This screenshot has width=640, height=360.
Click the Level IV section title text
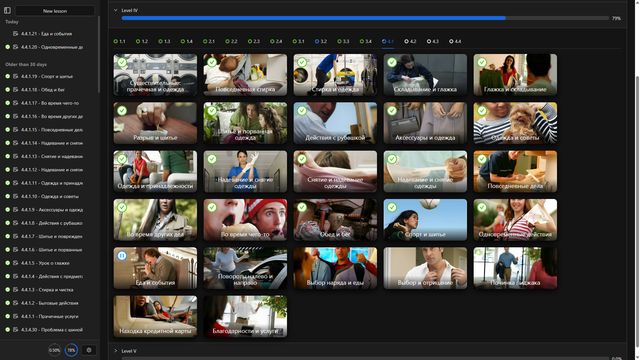129,10
